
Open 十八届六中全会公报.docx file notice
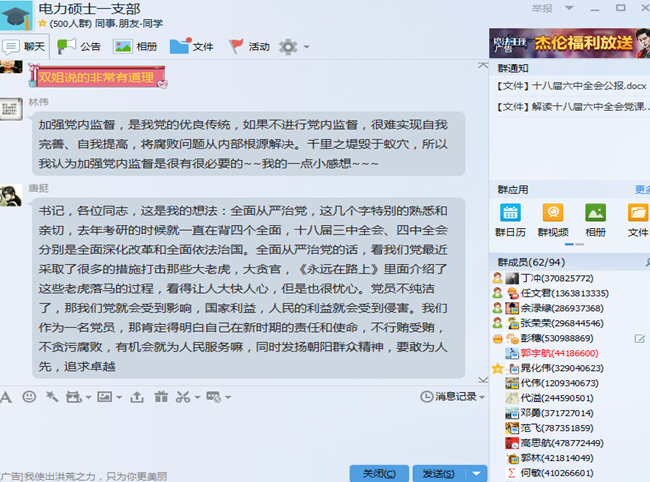(570, 86)
